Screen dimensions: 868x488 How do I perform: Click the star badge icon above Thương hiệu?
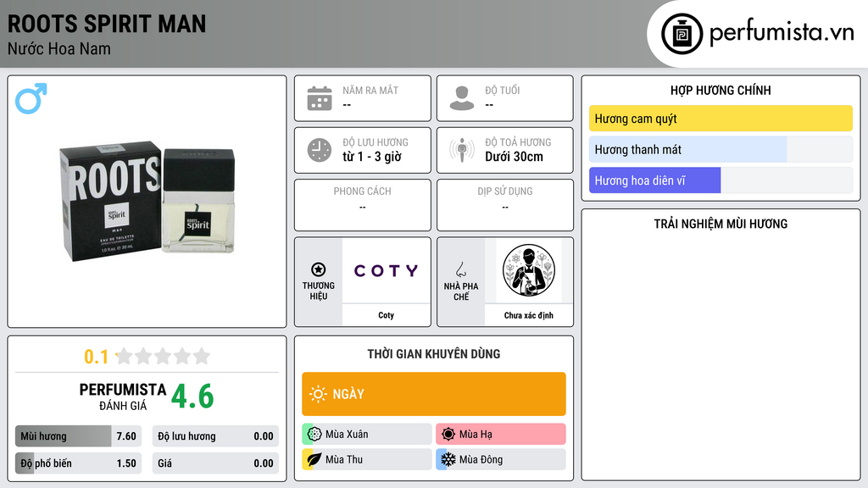pyautogui.click(x=319, y=269)
